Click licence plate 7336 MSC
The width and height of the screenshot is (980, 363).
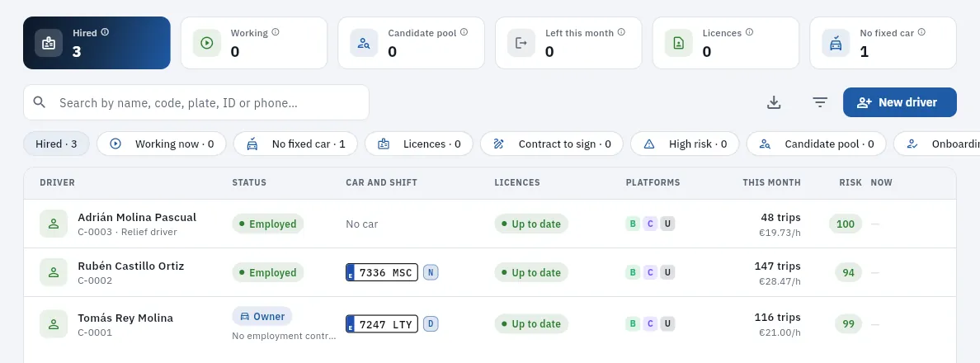click(x=382, y=272)
